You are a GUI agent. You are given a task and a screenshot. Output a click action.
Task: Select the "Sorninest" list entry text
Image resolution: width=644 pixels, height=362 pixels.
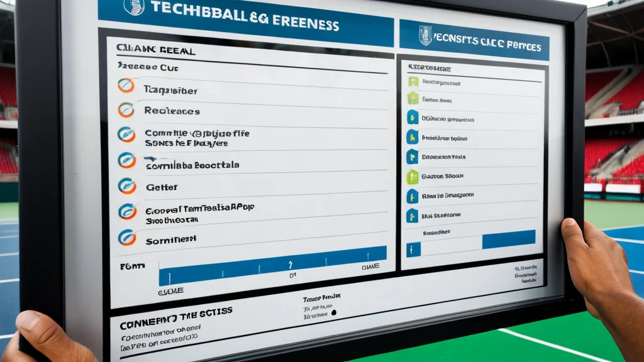coord(171,239)
